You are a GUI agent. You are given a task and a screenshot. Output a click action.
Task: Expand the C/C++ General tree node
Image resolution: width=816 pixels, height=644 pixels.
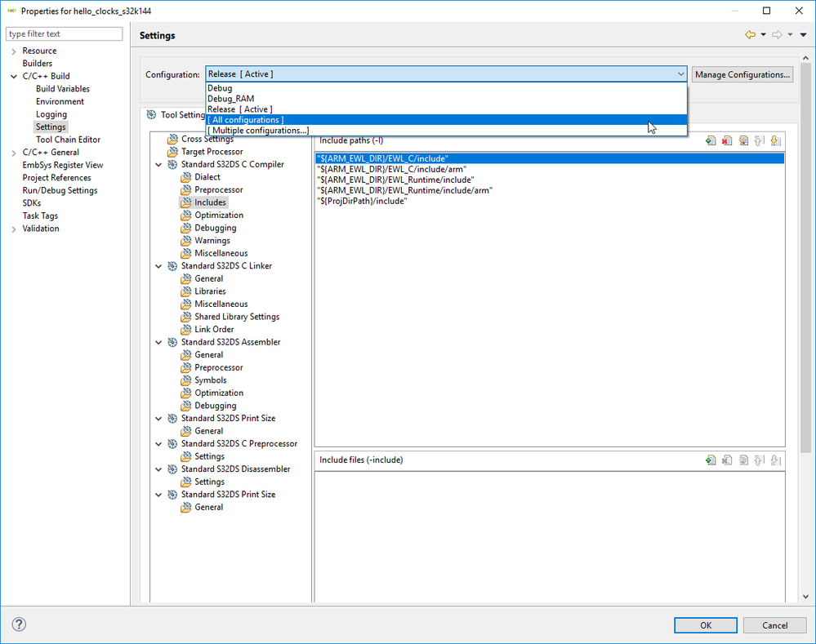click(x=14, y=153)
